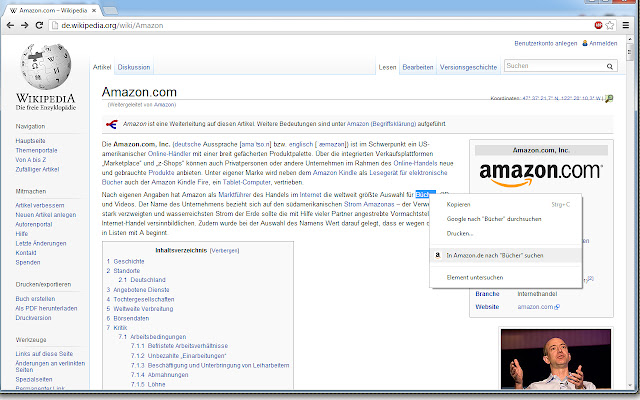Image resolution: width=640 pixels, height=400 pixels.
Task: Open Von A bis Z sidebar link
Action: pos(31,160)
